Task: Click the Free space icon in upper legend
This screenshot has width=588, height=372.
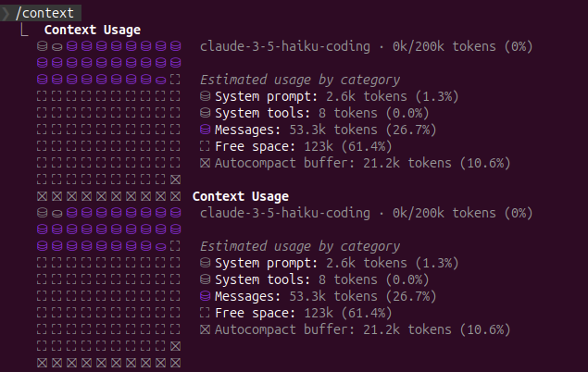Action: (206, 146)
